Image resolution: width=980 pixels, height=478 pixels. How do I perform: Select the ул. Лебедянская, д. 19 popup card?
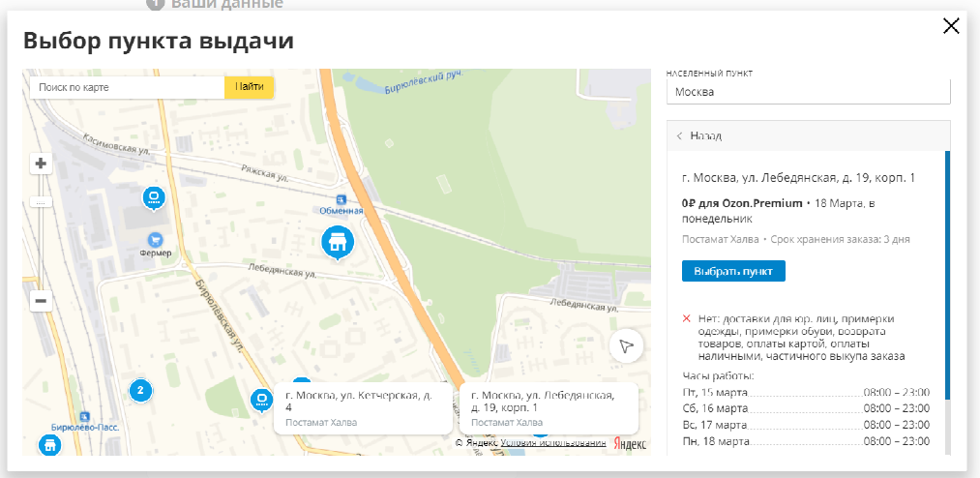pyautogui.click(x=549, y=408)
